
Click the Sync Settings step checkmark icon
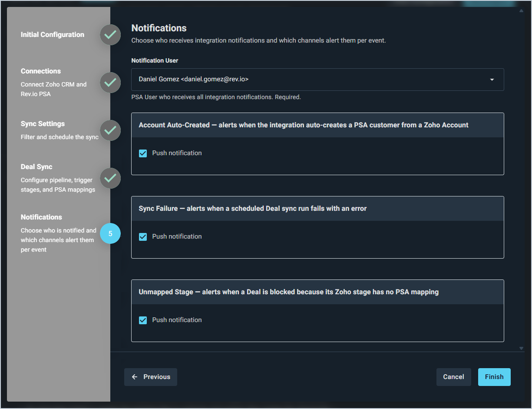pyautogui.click(x=110, y=130)
